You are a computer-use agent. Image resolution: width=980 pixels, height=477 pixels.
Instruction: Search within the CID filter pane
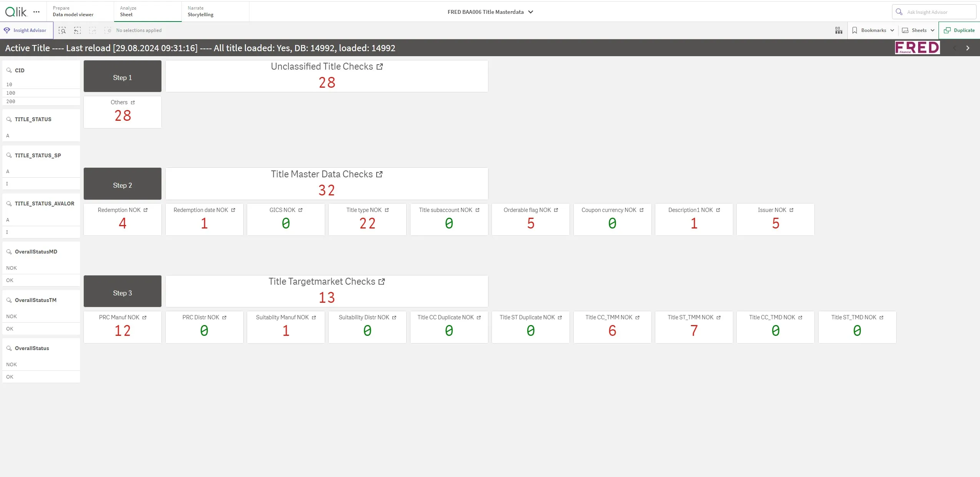tap(9, 70)
